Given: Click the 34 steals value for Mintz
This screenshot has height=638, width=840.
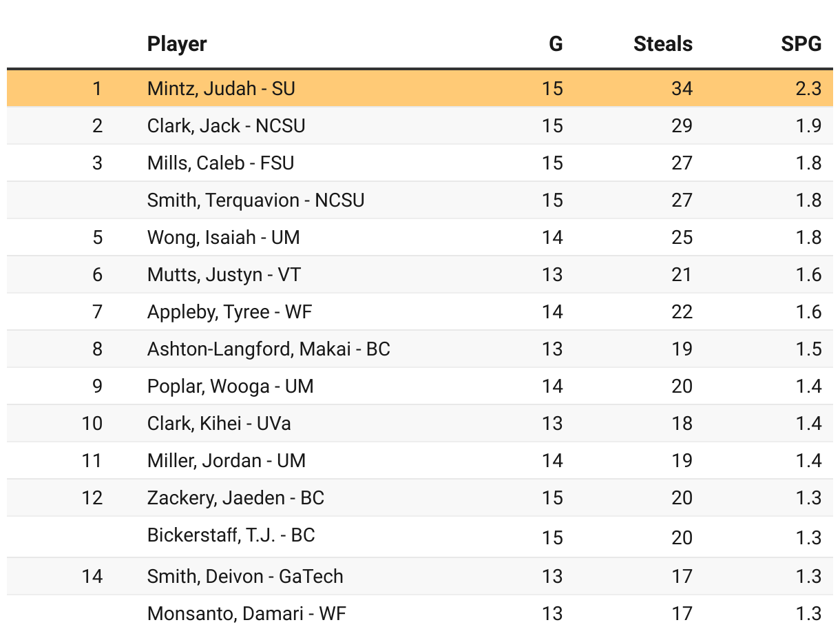Looking at the screenshot, I should (x=682, y=88).
